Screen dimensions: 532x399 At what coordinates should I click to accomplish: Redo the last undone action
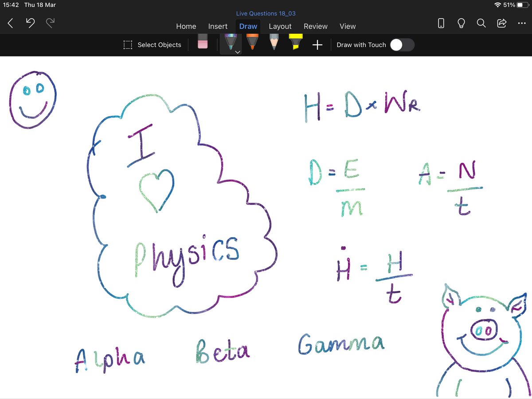(49, 23)
